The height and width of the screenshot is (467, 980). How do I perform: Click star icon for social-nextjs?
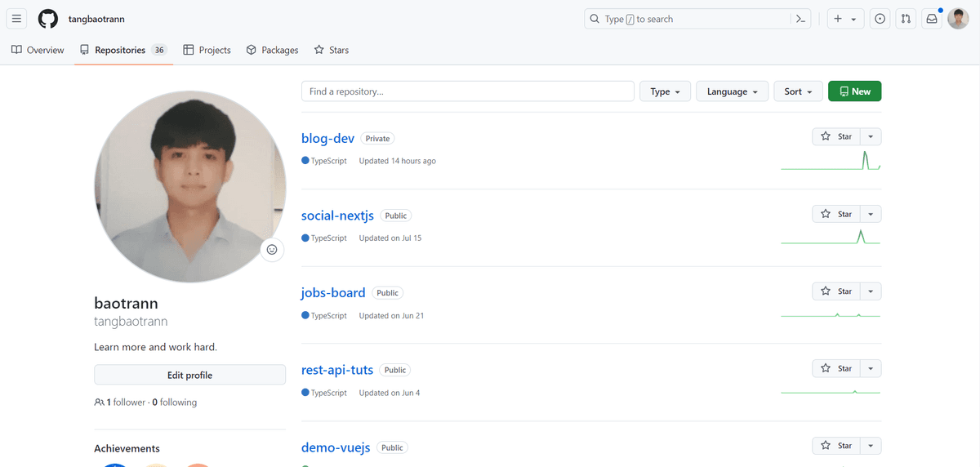[x=826, y=214]
